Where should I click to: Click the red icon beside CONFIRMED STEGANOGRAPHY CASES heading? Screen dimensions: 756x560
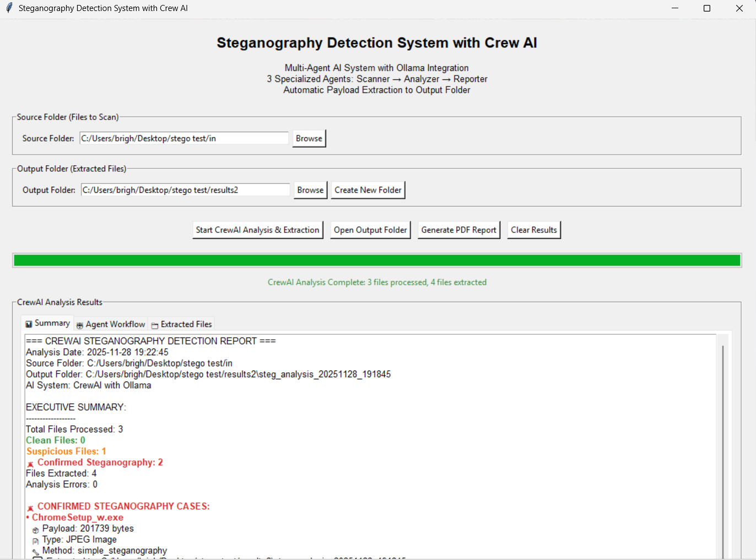click(30, 508)
